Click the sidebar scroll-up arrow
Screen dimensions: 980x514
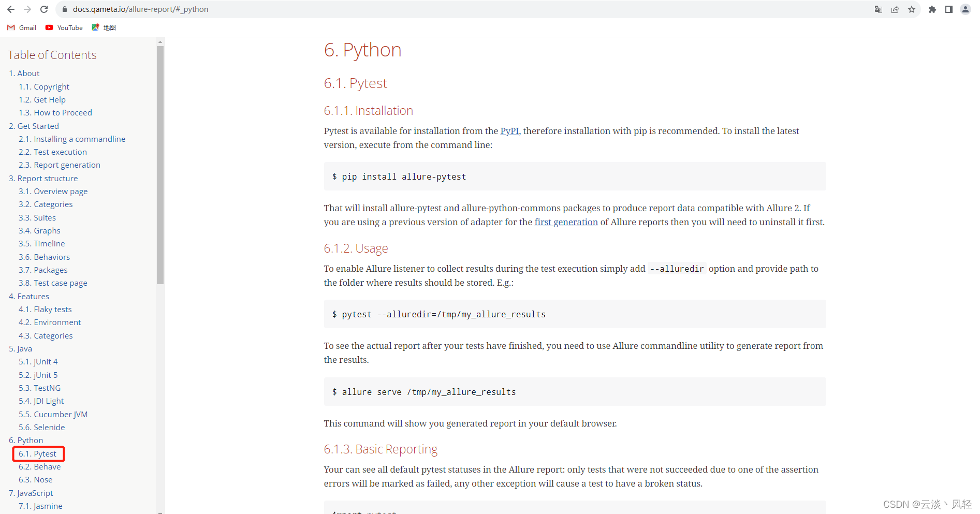pos(160,41)
